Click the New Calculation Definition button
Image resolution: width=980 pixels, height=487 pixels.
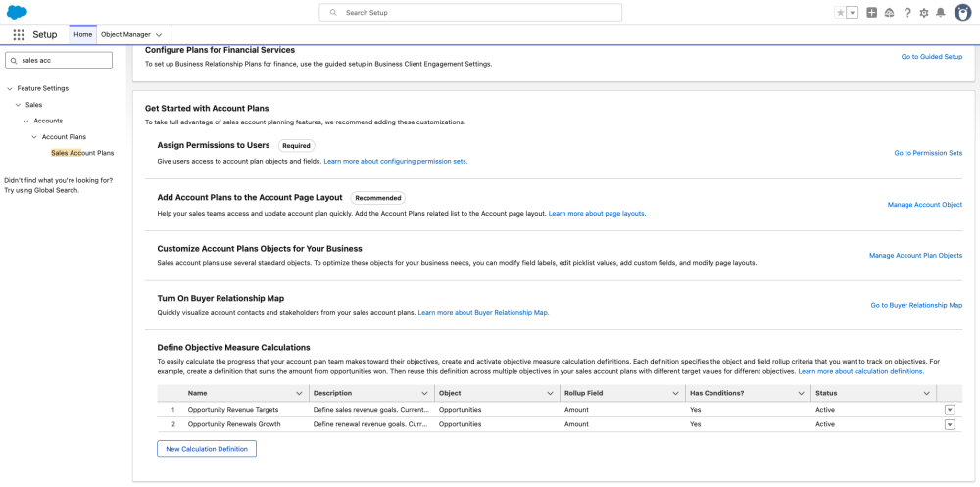click(207, 449)
